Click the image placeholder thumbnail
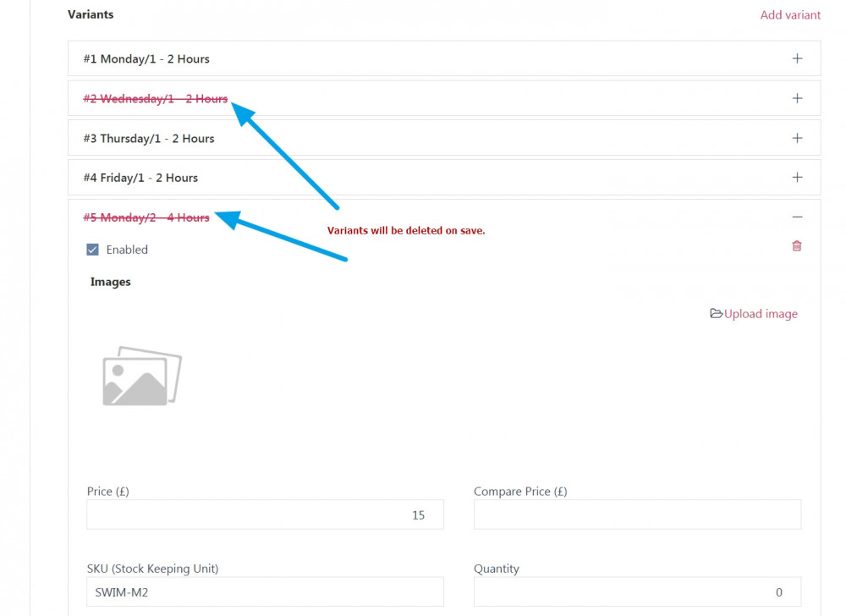This screenshot has width=846, height=616. tap(141, 376)
